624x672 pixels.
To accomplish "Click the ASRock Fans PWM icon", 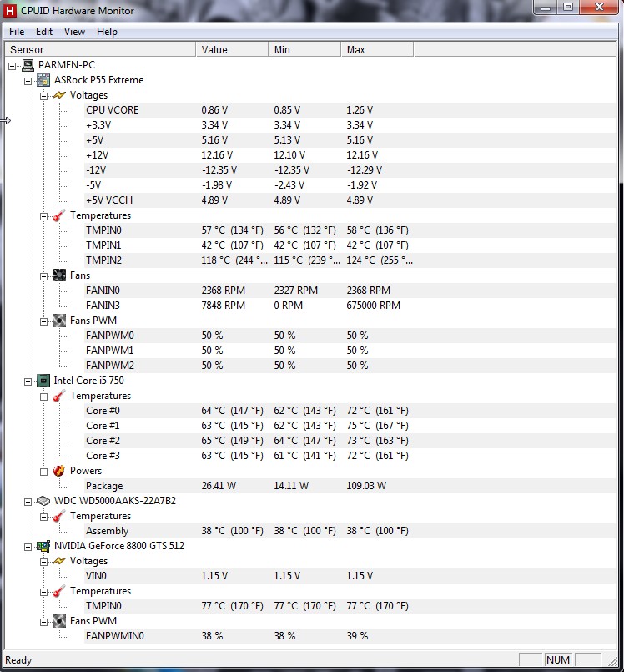I will (x=59, y=321).
